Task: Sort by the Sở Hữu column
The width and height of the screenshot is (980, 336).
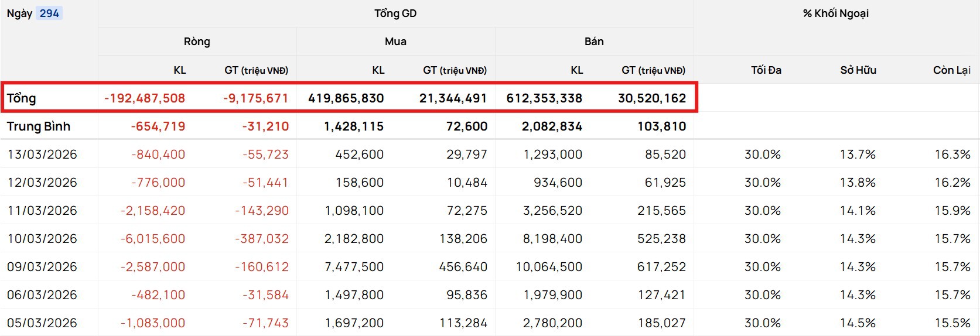Action: [858, 70]
